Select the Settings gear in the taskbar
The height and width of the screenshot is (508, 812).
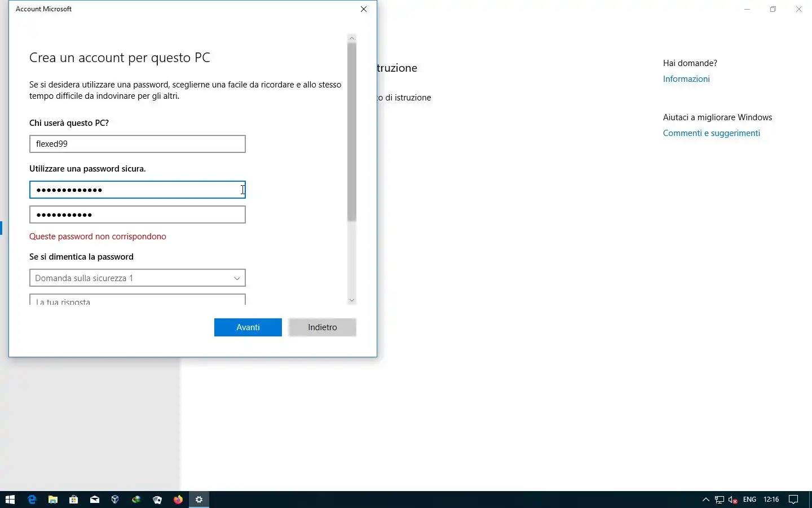click(x=199, y=500)
